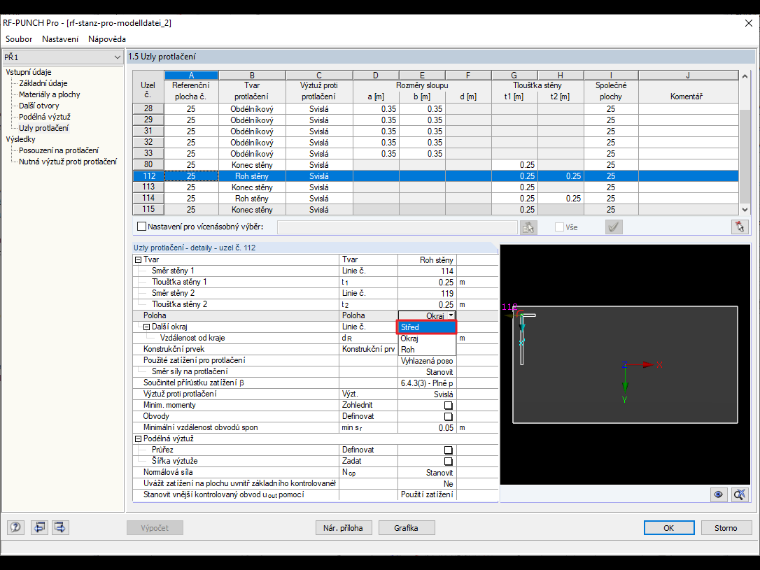
Task: Choose Roh in Poloha list
Action: pos(427,349)
